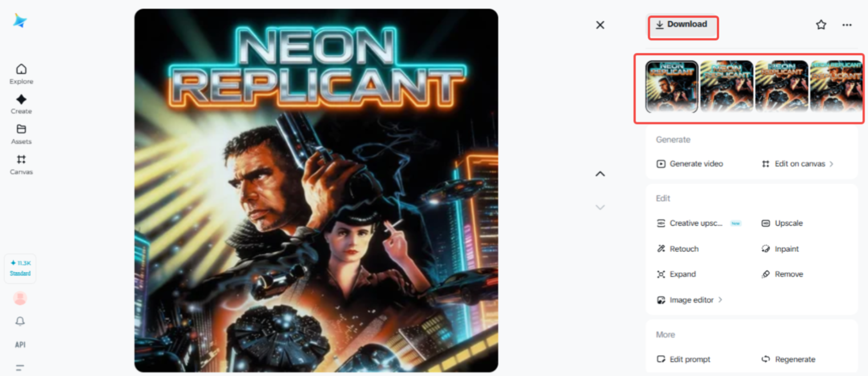868x376 pixels.
Task: Choose Generate video option
Action: [690, 164]
